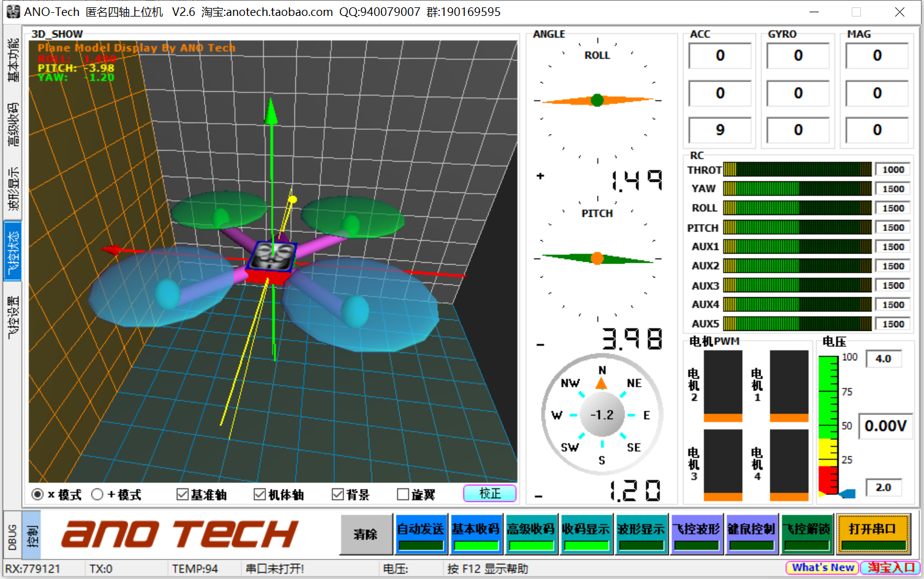924x579 pixels.
Task: Click the app icon in title bar
Action: click(13, 12)
